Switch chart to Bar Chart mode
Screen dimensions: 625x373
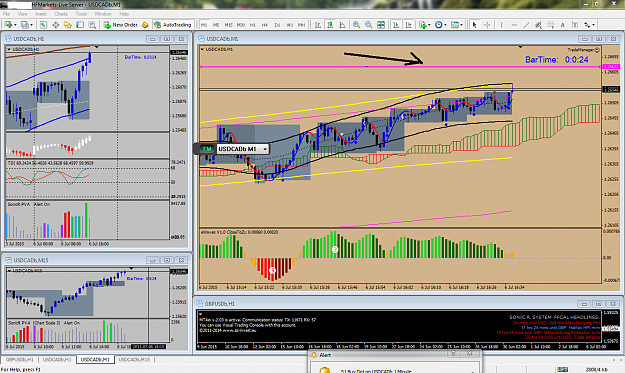tap(318, 25)
